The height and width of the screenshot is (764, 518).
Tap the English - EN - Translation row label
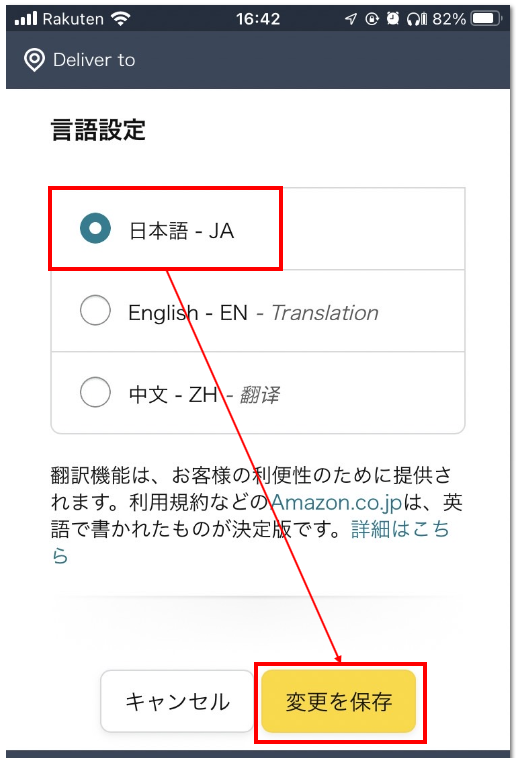[x=253, y=312]
